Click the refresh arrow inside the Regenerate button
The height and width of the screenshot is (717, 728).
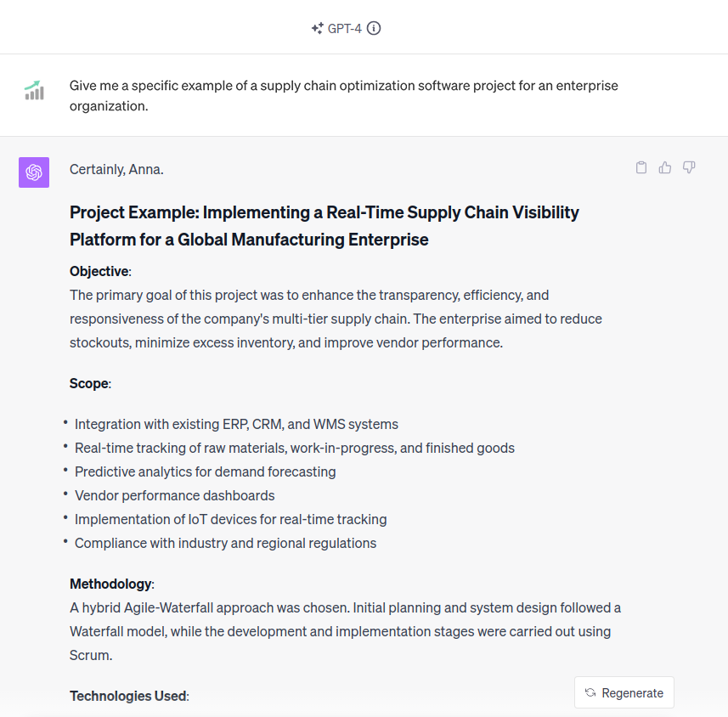pyautogui.click(x=590, y=692)
